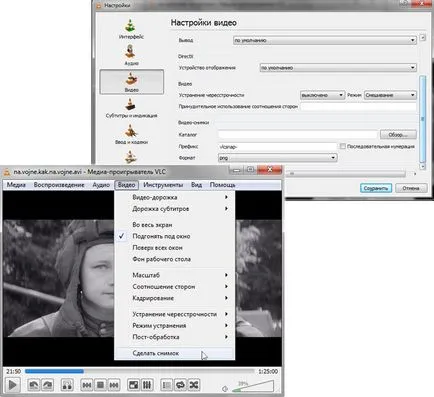The image size is (434, 397).
Task: Open the Вывод dropdown
Action: 325,40
